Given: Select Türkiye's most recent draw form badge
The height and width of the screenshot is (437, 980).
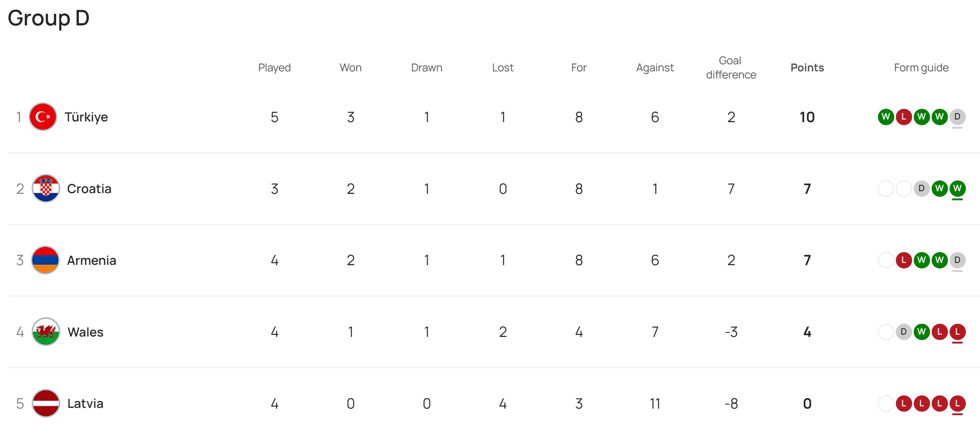Looking at the screenshot, I should click(x=957, y=117).
